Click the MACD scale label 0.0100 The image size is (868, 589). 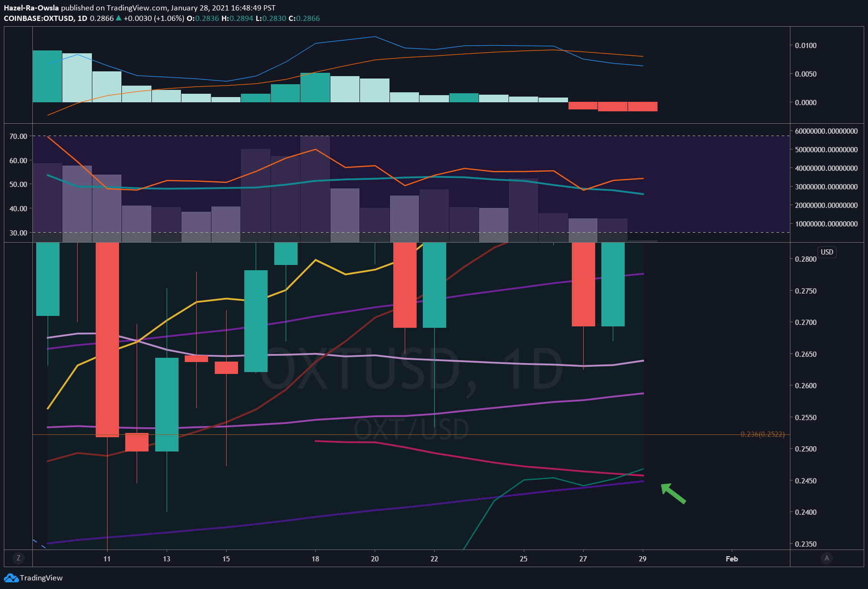[x=806, y=45]
